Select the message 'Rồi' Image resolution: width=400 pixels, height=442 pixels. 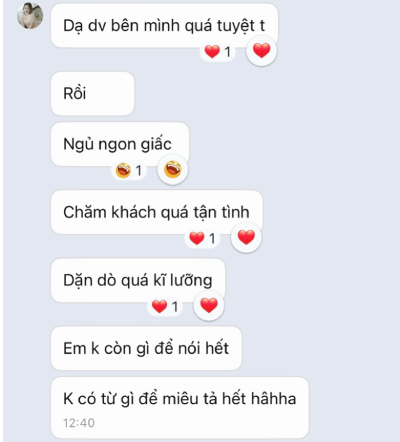pos(92,94)
